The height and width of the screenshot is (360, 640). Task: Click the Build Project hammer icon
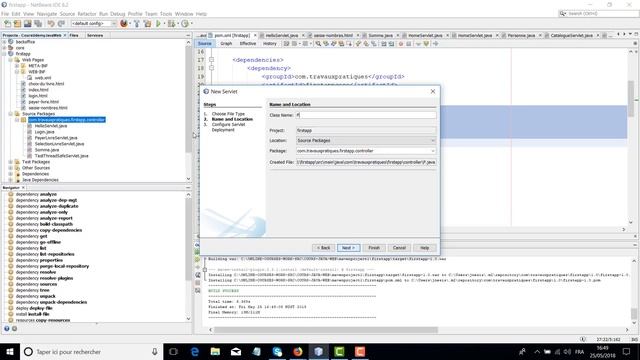[137, 24]
